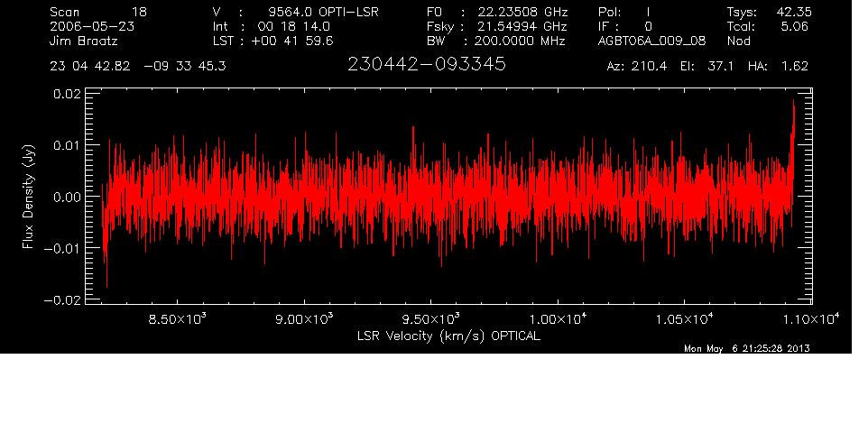
Task: Click the Tcal 5.06 value
Action: pyautogui.click(x=767, y=27)
